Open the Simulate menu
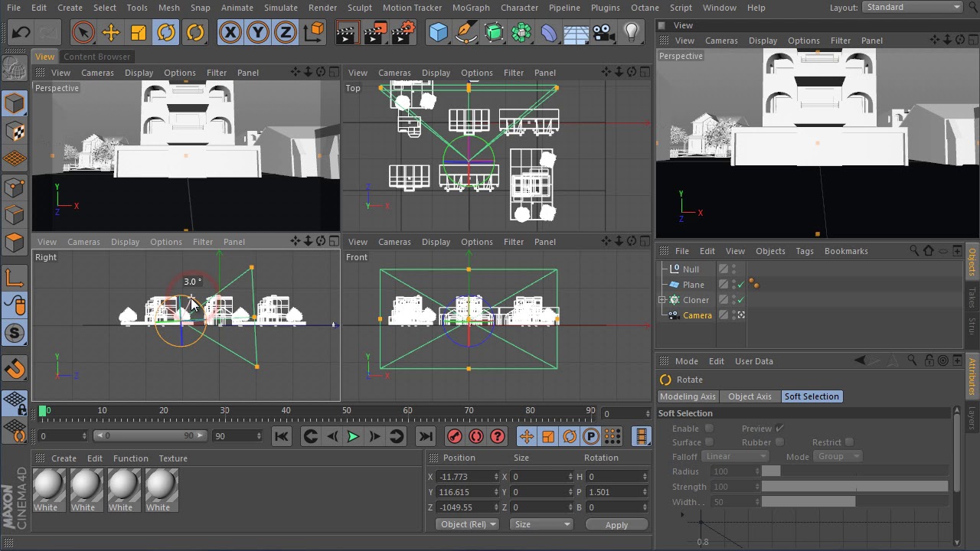This screenshot has height=551, width=980. click(x=281, y=8)
